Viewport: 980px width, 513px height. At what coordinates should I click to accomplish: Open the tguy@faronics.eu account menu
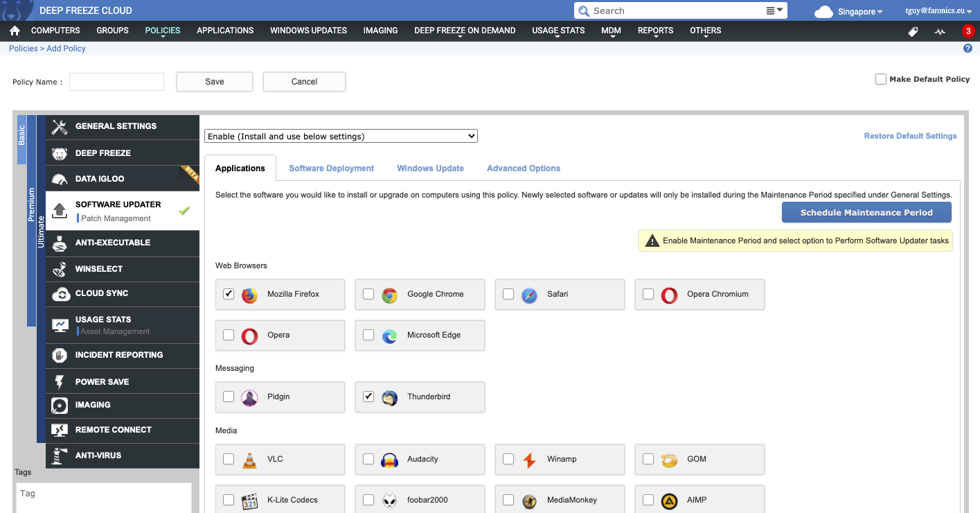[x=938, y=12]
